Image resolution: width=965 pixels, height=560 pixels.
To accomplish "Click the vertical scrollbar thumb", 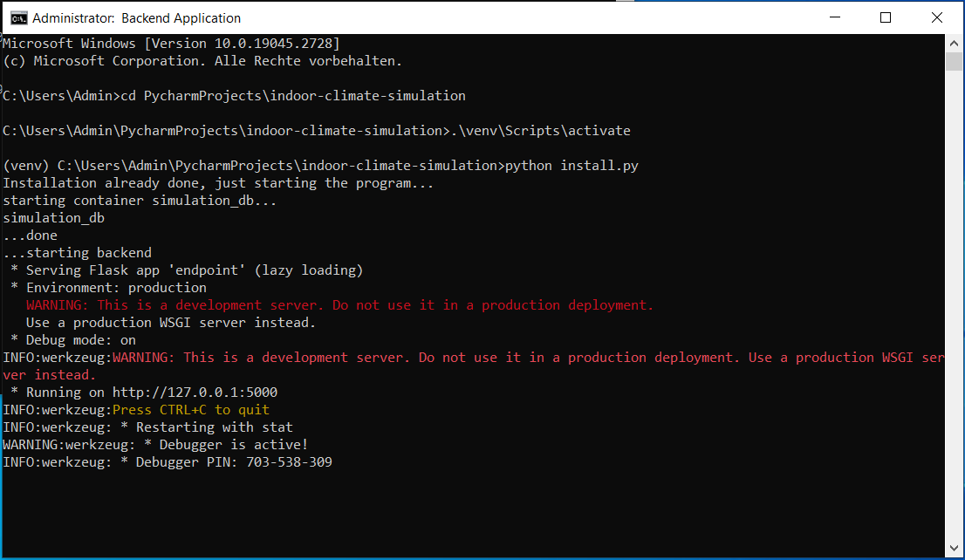I will pos(955,62).
